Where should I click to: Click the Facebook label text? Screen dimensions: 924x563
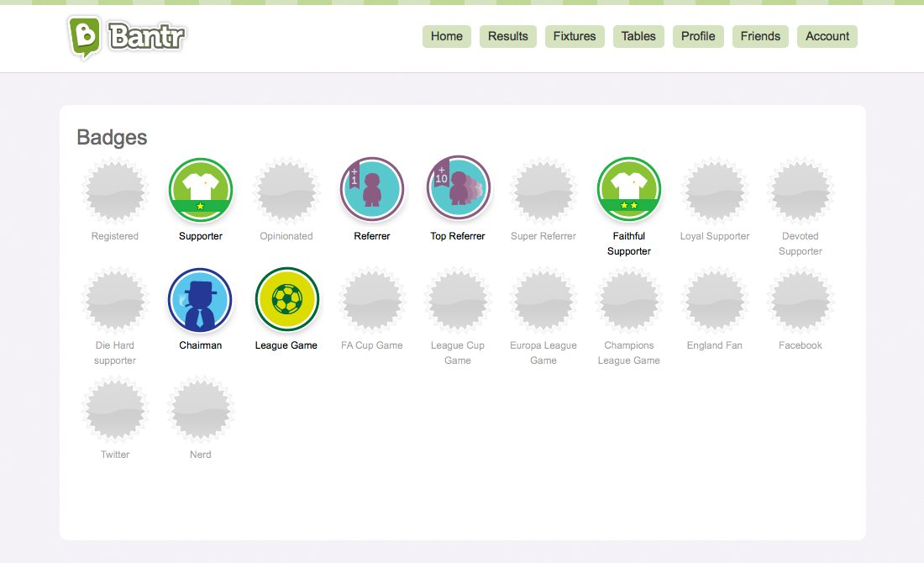[x=801, y=345]
